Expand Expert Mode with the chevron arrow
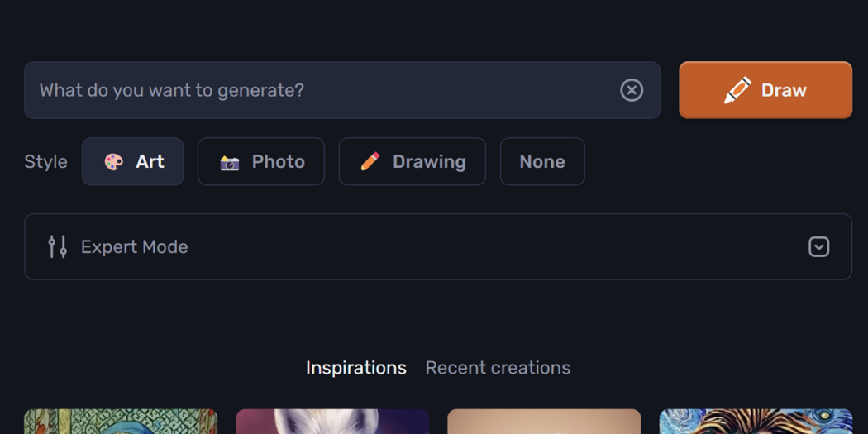Viewport: 868px width, 434px height. point(818,247)
